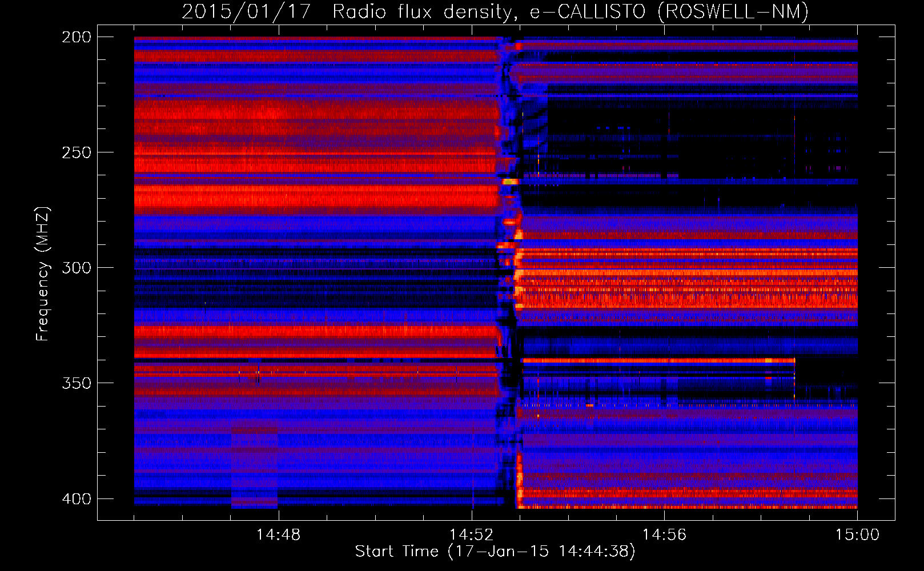Click the plot title text at top

pos(495,11)
